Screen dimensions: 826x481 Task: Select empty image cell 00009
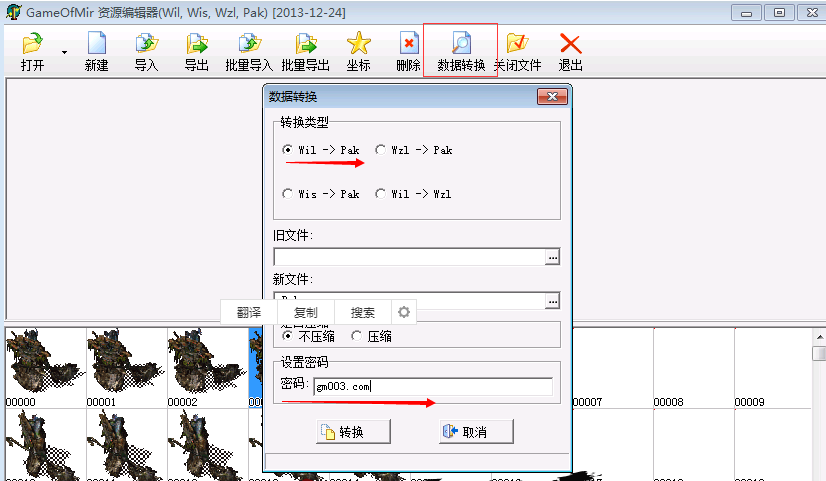click(x=773, y=368)
